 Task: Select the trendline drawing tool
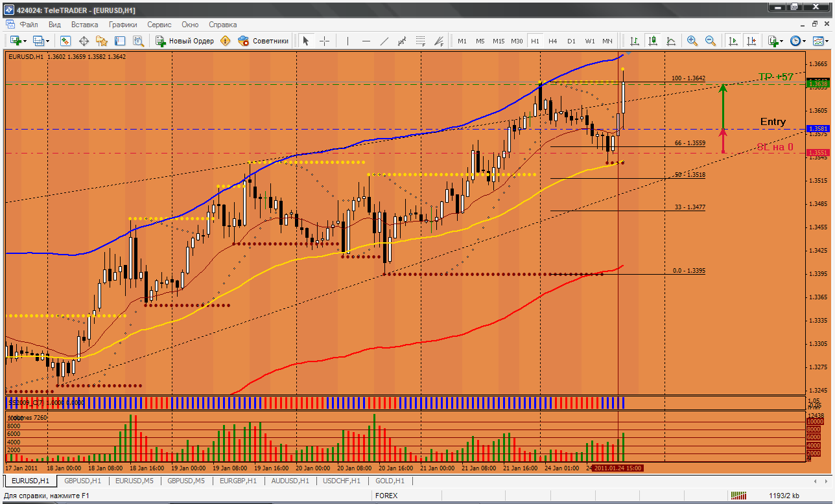pyautogui.click(x=384, y=41)
